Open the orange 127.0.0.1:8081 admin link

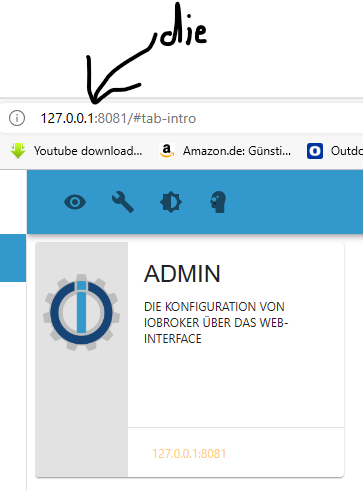pyautogui.click(x=189, y=454)
